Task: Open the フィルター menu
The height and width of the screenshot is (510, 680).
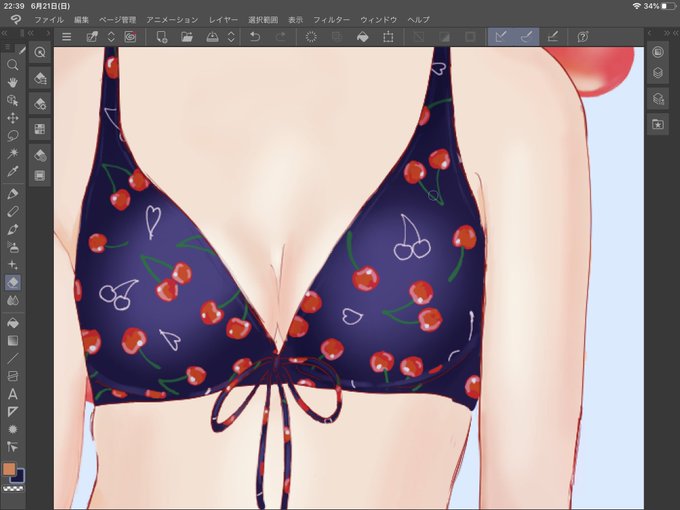Action: [x=331, y=20]
